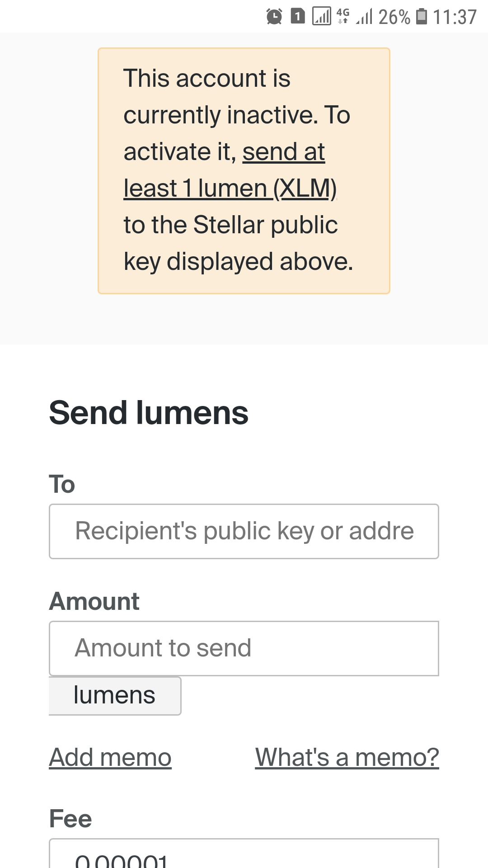Image resolution: width=488 pixels, height=868 pixels.
Task: Tap the mobile signal bars icon
Action: point(364,17)
